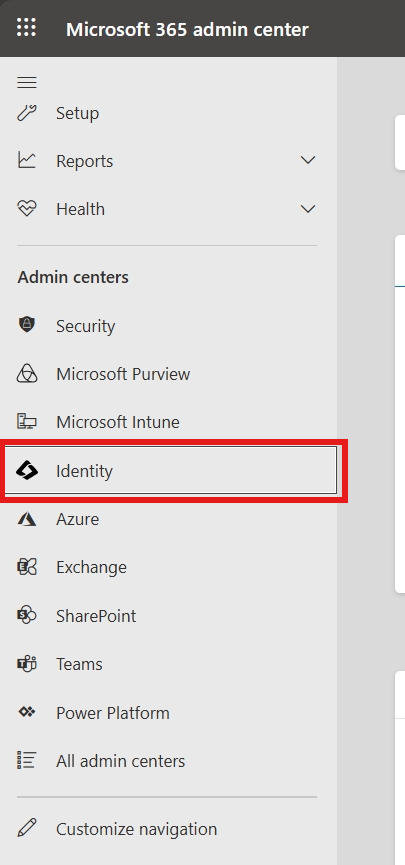
Task: Click the Reports chart icon
Action: 26,161
